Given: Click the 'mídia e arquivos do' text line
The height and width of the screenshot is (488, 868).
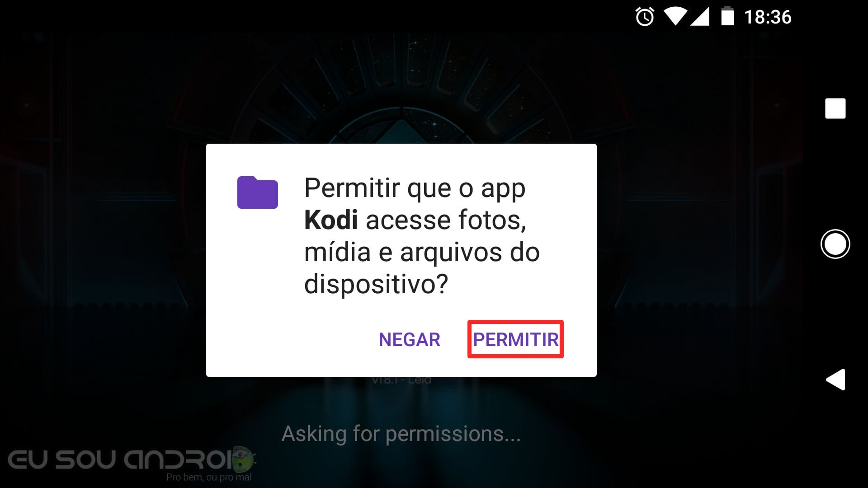Looking at the screenshot, I should tap(422, 252).
